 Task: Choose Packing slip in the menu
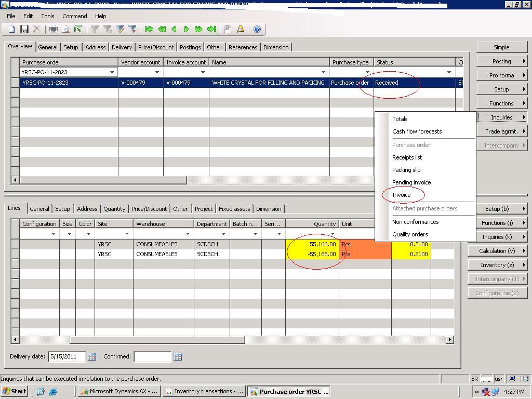click(x=406, y=170)
